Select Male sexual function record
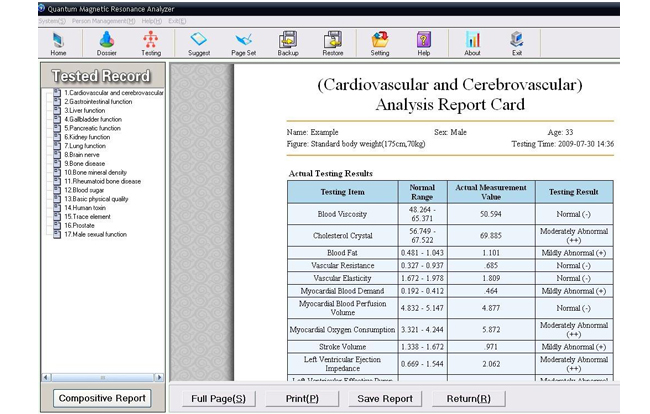Screen dimensions: 650x414 [x=95, y=234]
